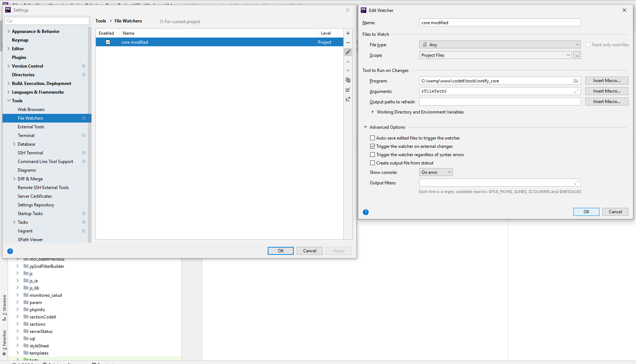Open help in Edit Watcher dialog

point(366,212)
